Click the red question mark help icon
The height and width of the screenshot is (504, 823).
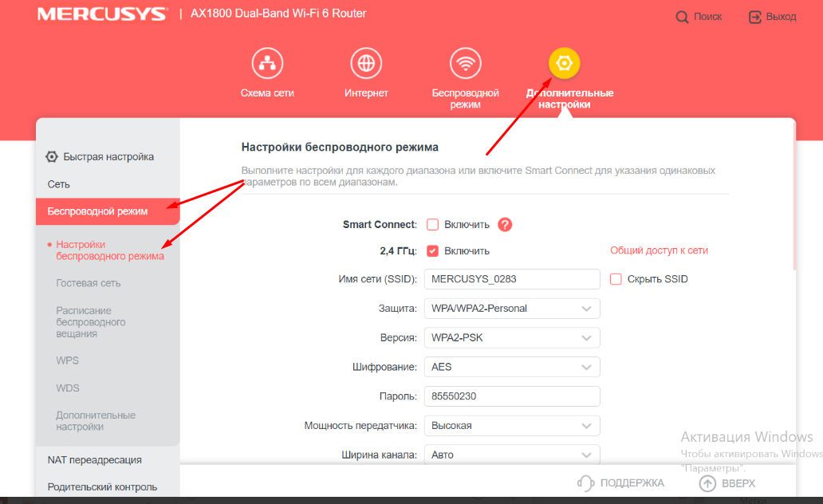point(505,225)
